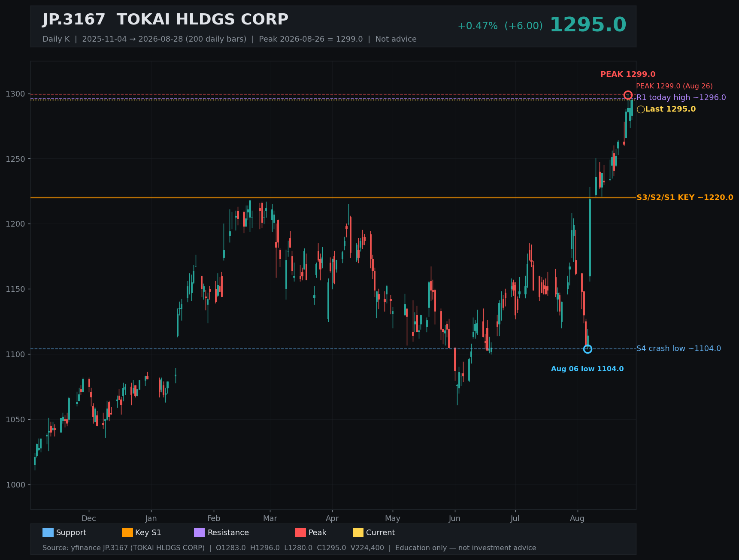This screenshot has width=739, height=560.
Task: Click the orange Key S1 legend swatch
Action: (x=127, y=533)
